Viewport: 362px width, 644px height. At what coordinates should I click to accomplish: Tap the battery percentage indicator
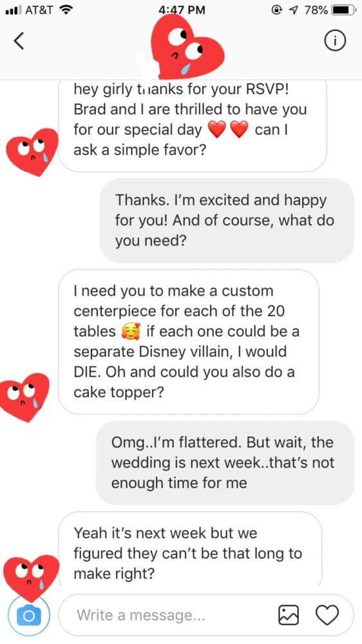pyautogui.click(x=316, y=10)
